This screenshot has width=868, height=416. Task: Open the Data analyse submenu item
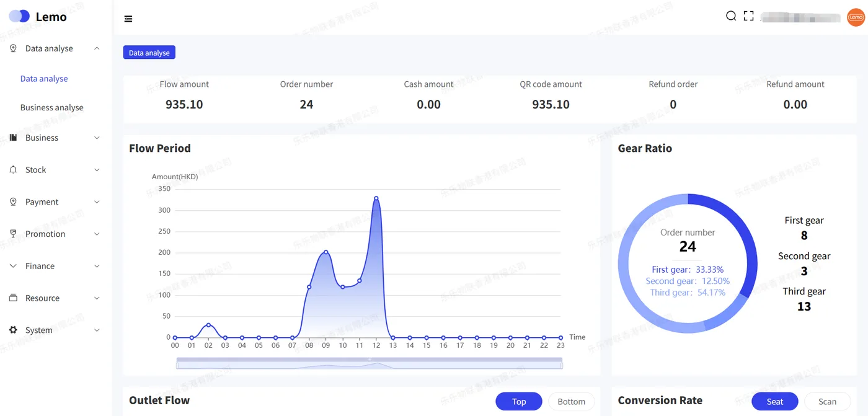44,79
